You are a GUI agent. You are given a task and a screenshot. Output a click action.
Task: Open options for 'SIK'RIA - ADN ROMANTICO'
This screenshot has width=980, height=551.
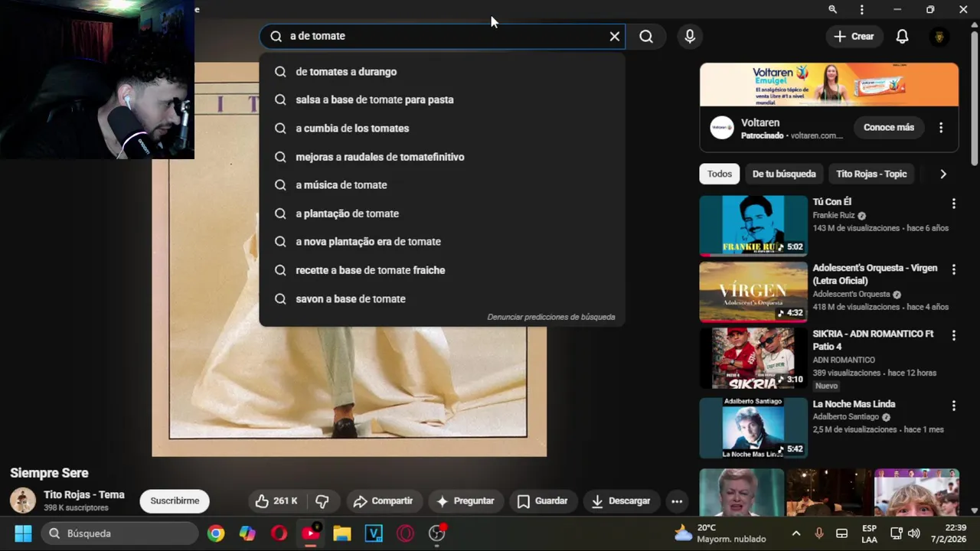pyautogui.click(x=953, y=335)
